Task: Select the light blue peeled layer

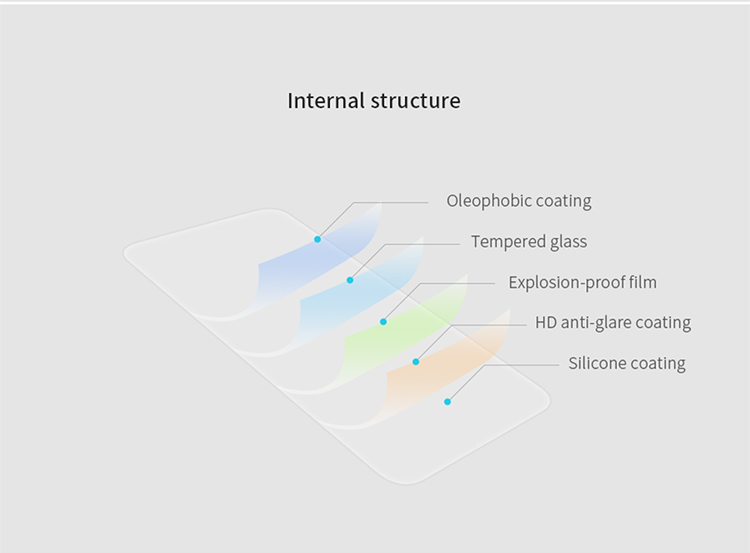Action: (359, 299)
